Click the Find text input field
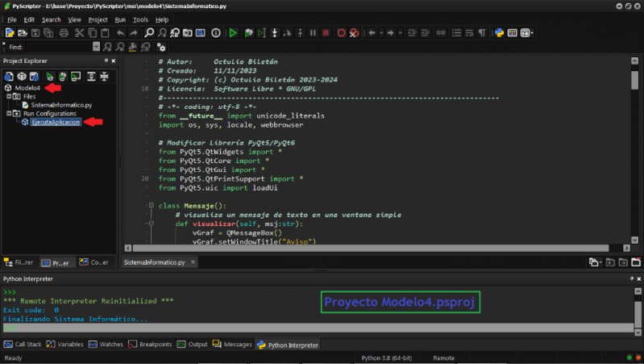 click(x=58, y=47)
